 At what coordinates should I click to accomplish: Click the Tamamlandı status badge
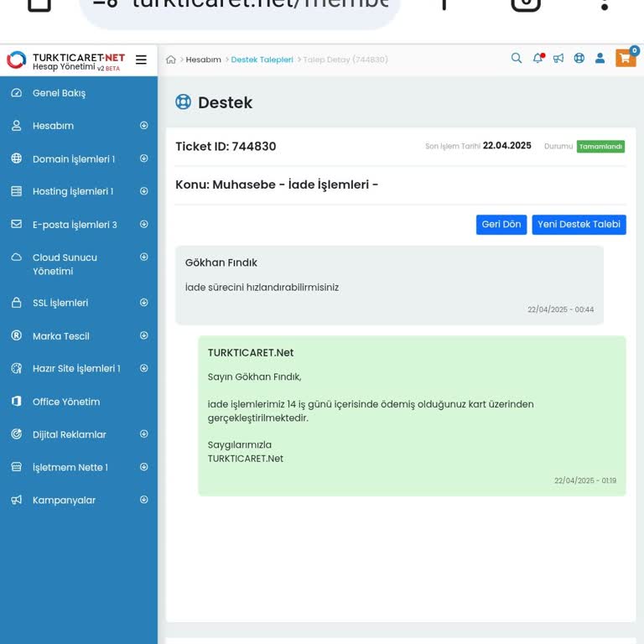point(600,147)
